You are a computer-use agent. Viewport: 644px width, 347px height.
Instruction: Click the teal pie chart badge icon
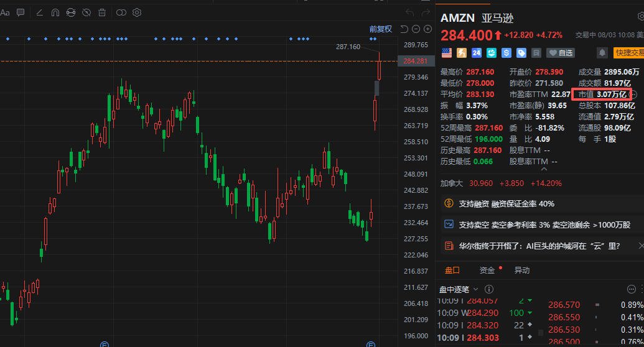[x=491, y=53]
